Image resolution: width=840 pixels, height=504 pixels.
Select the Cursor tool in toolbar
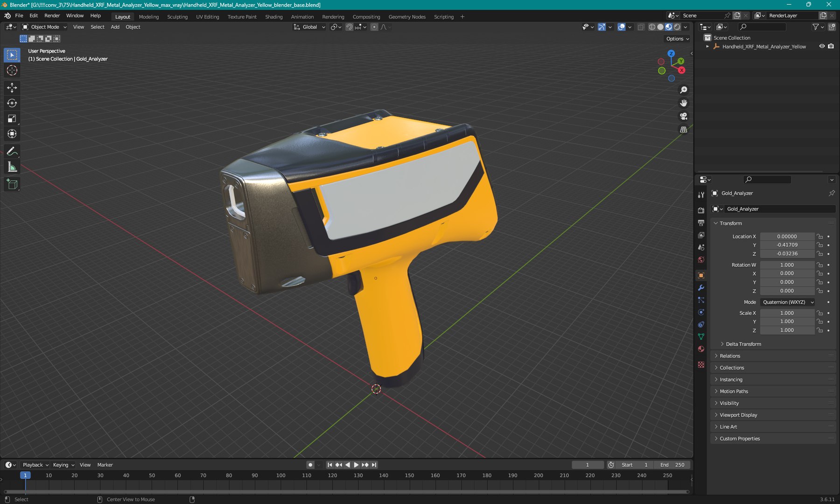pyautogui.click(x=12, y=70)
